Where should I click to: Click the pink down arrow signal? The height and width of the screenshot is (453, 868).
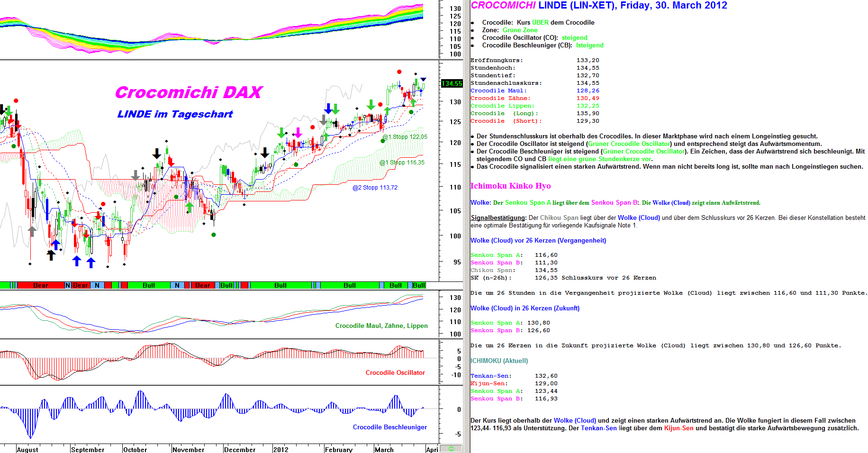[298, 132]
